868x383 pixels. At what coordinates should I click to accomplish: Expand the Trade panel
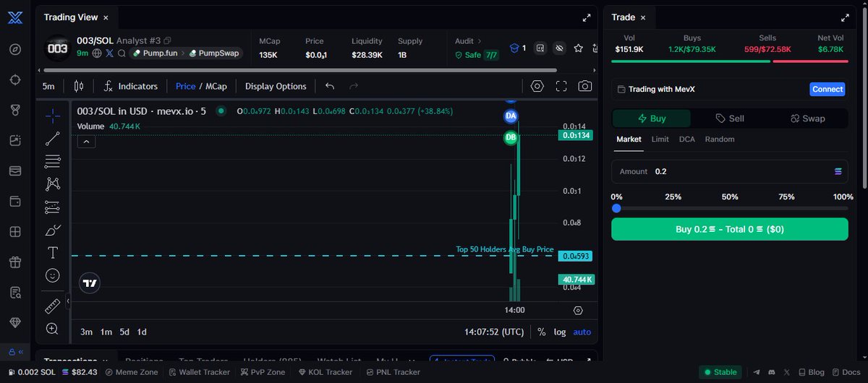pyautogui.click(x=845, y=17)
